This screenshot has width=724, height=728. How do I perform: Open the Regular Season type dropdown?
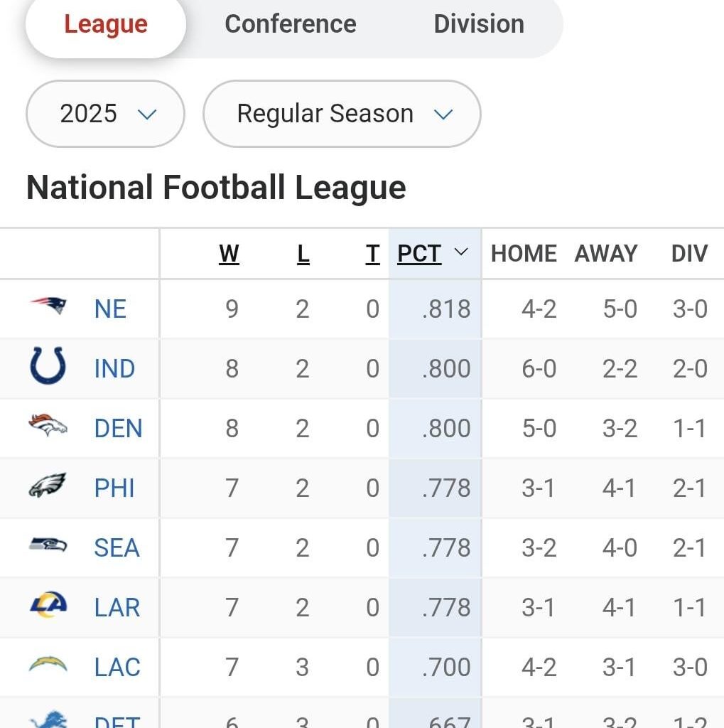[x=342, y=114]
